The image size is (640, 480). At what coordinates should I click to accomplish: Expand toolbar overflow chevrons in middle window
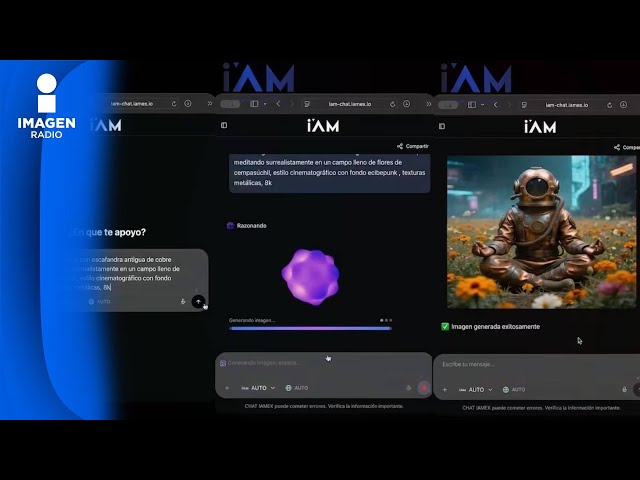click(x=429, y=104)
